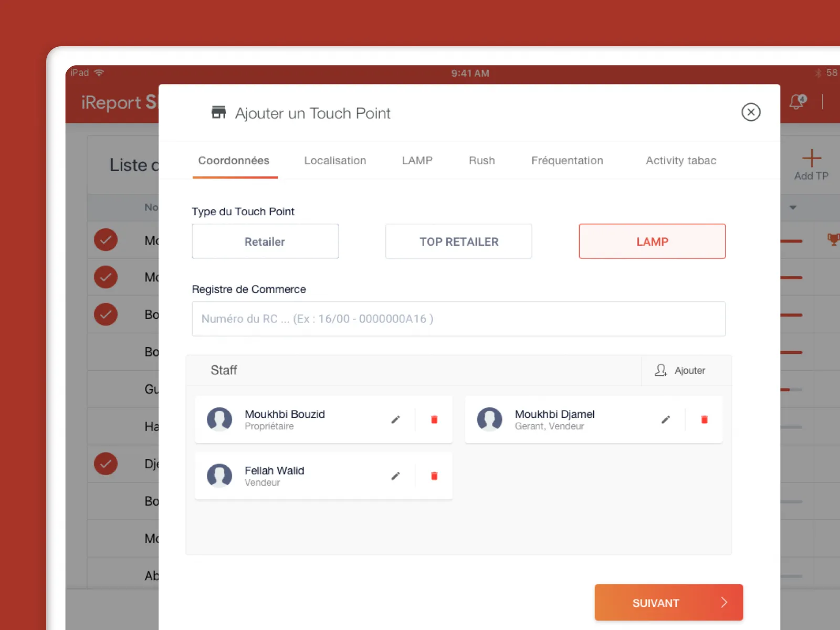Remove Moukhbi Djamel with trash icon
The height and width of the screenshot is (630, 840).
click(704, 419)
